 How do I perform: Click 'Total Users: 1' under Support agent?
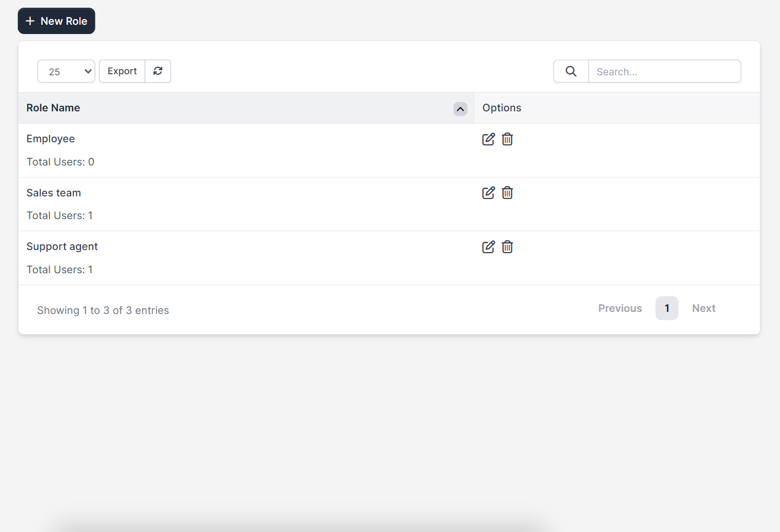coord(60,270)
